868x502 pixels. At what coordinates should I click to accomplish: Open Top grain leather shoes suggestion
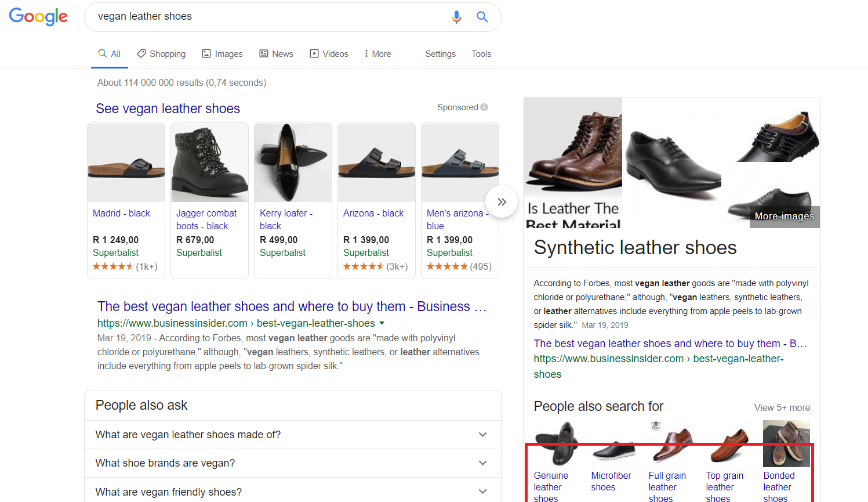pos(724,487)
